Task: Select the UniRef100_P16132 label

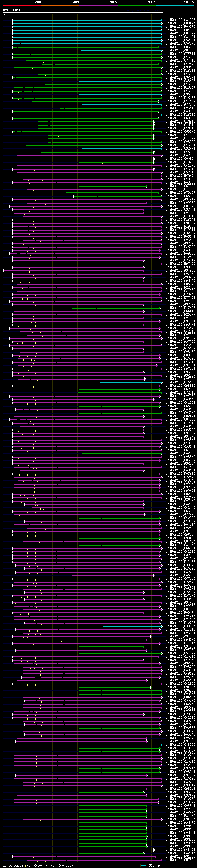Action: click(x=180, y=74)
